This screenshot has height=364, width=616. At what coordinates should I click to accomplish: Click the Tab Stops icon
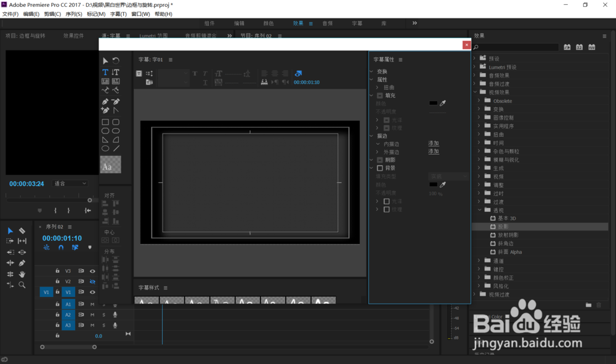click(x=264, y=82)
